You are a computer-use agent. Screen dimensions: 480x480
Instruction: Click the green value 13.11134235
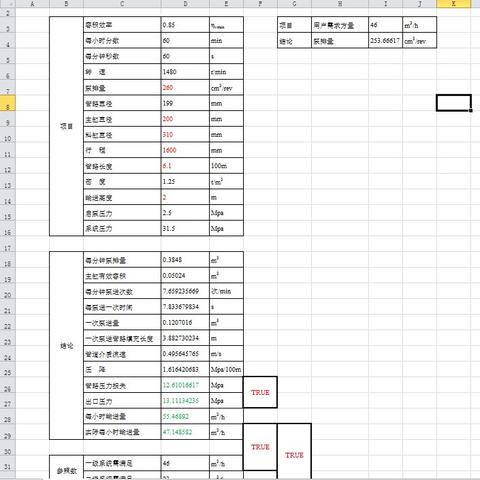click(185, 401)
